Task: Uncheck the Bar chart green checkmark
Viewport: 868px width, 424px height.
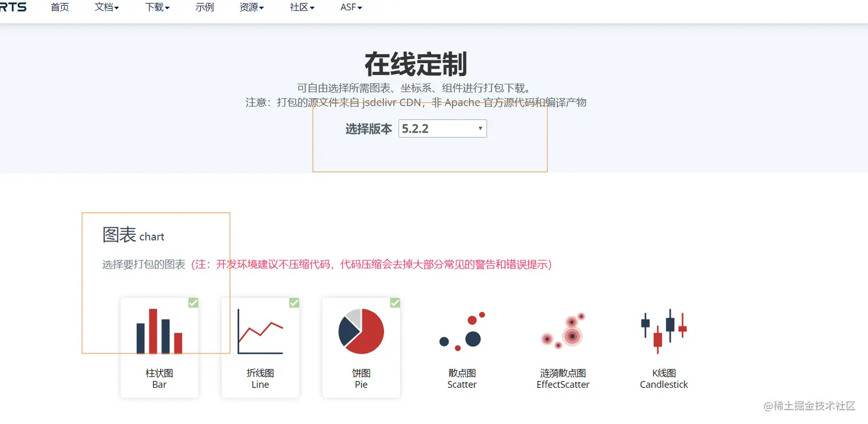Action: coord(193,302)
